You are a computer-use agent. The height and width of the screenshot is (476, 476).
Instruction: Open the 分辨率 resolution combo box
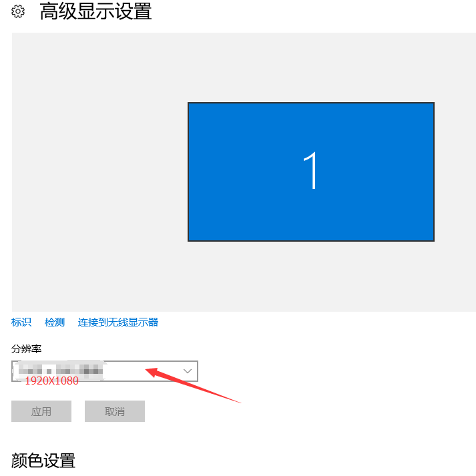105,371
